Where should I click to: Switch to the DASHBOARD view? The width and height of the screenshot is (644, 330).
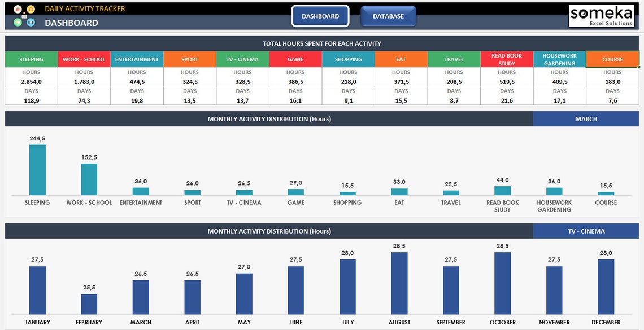320,17
